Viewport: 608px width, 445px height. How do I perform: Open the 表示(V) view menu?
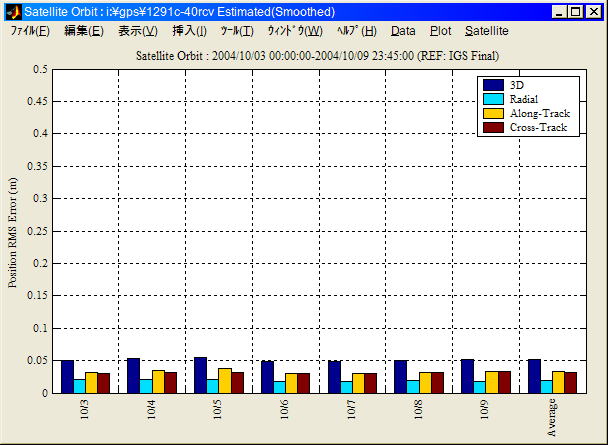138,31
